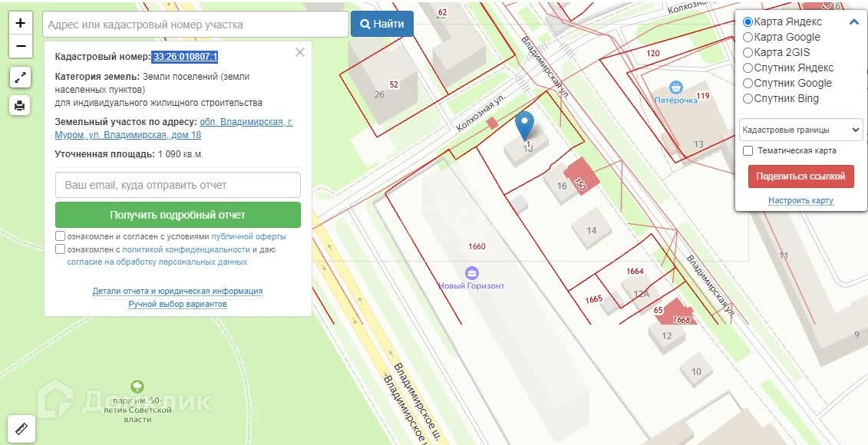Viewport: 868px width, 445px height.
Task: Close the parcel info panel
Action: click(300, 53)
